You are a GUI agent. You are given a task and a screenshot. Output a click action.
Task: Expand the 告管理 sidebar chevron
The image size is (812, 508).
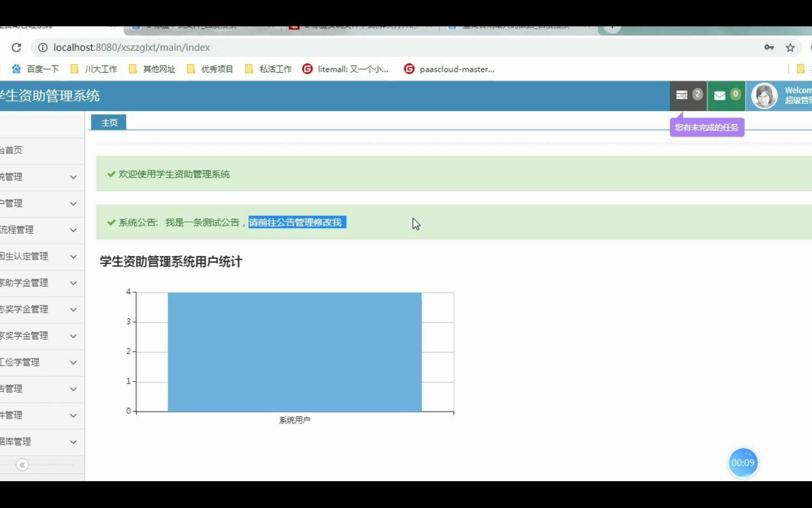point(73,389)
